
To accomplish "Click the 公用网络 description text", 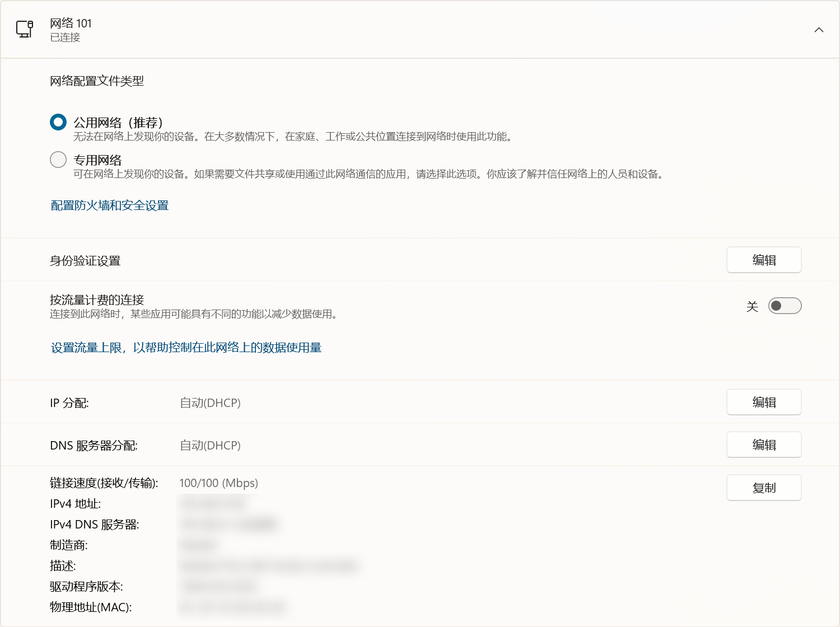I will point(293,137).
